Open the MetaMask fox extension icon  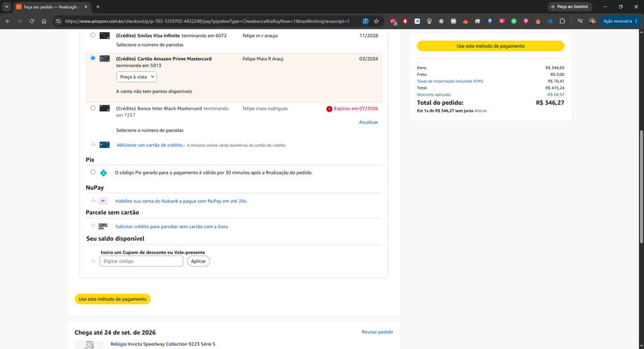[x=465, y=21]
